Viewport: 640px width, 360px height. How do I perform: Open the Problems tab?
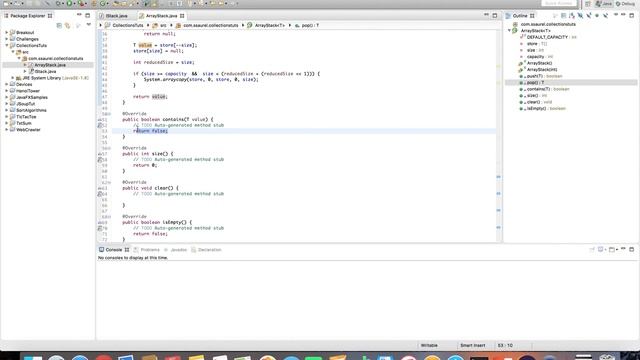(x=147, y=250)
